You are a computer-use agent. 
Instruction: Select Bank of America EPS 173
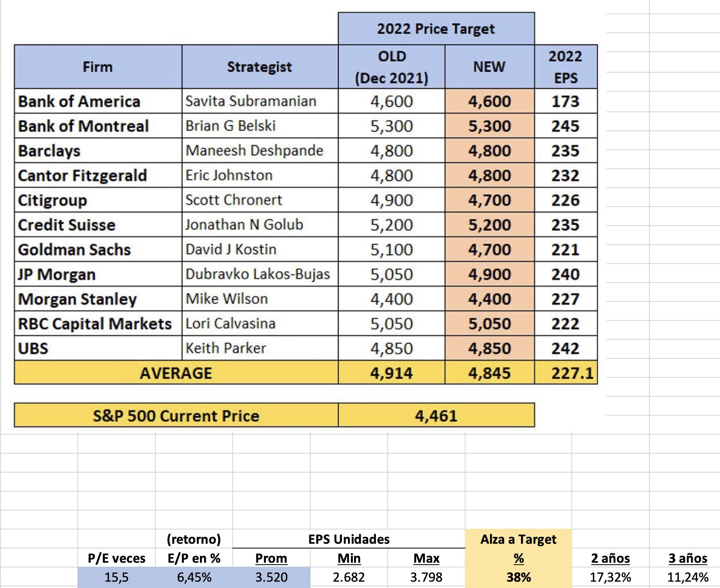566,101
